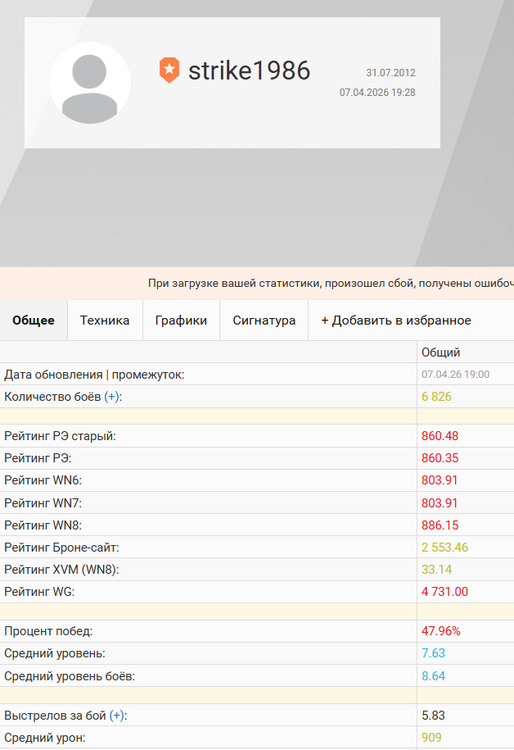Select the registration date 31.07.2012
This screenshot has width=514, height=750.
click(391, 73)
